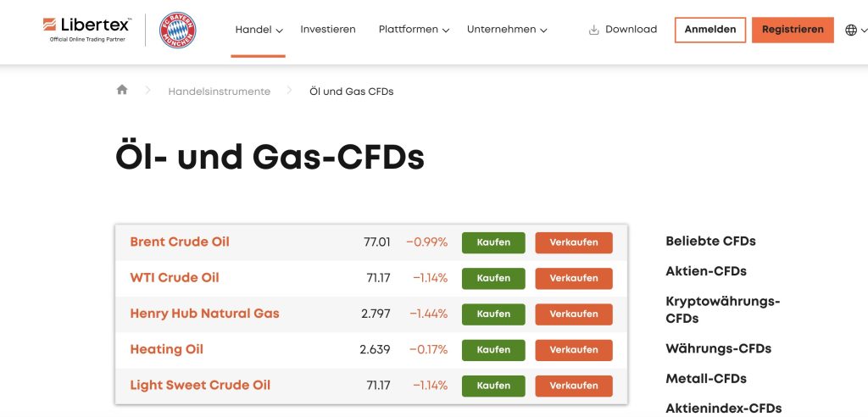
Task: Go to the home breadcrumb icon
Action: click(x=122, y=90)
